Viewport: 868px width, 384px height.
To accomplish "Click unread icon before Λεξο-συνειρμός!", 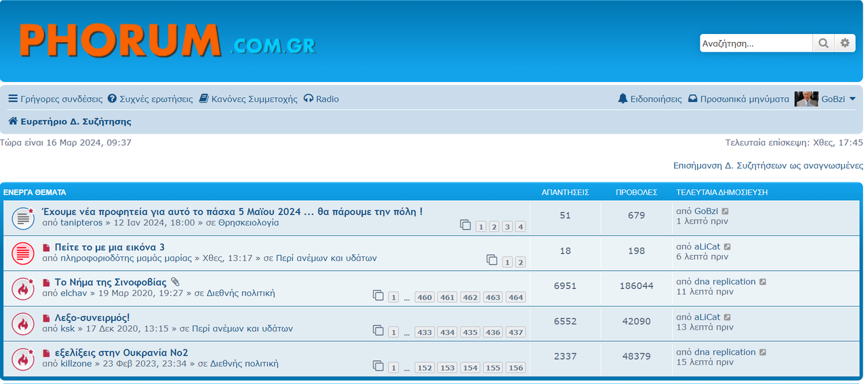I will click(46, 318).
